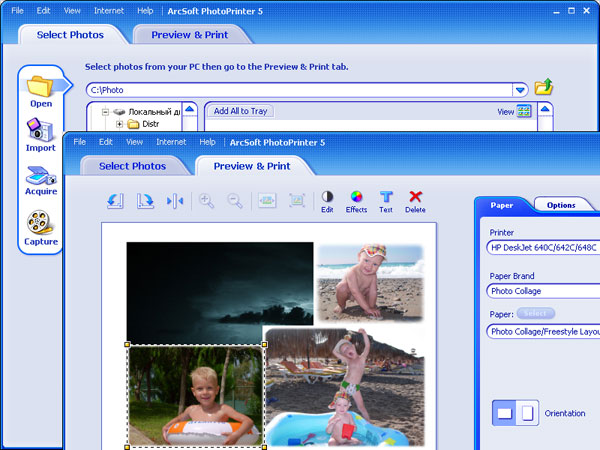The height and width of the screenshot is (450, 600).
Task: Open Internet menu in back window
Action: click(109, 11)
